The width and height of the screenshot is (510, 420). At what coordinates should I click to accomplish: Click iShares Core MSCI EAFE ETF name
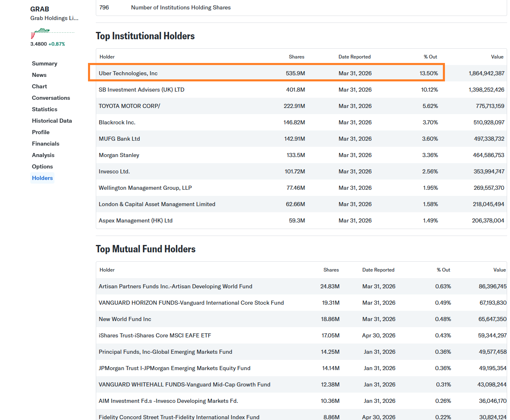point(155,335)
